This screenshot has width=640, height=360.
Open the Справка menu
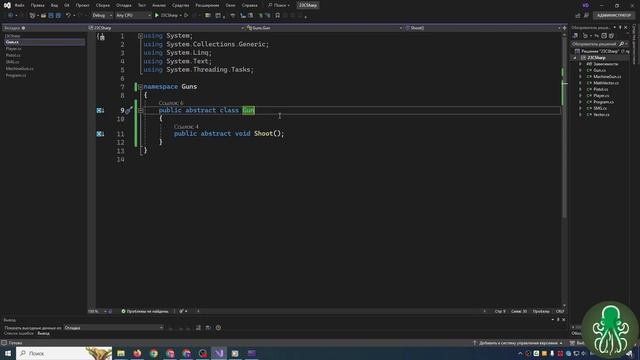tap(249, 5)
